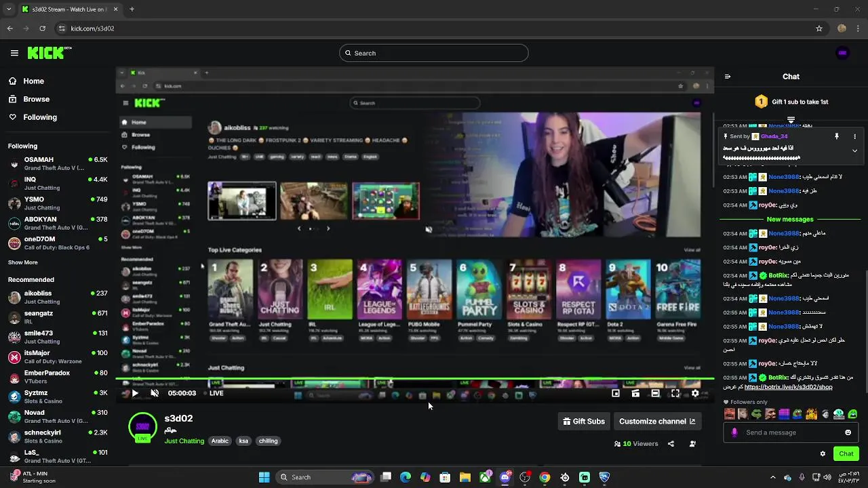Image resolution: width=868 pixels, height=488 pixels.
Task: Open oneD7OM channel in sidebar
Action: tap(58, 243)
